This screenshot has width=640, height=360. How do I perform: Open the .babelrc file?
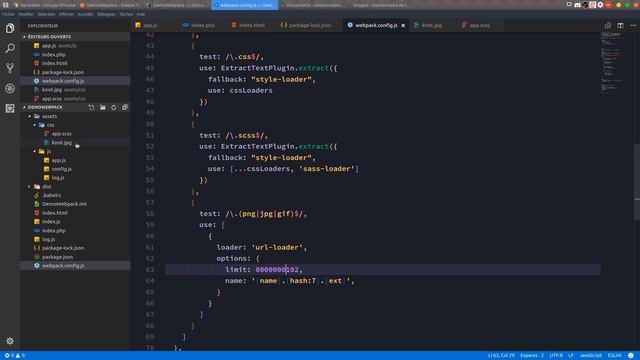click(76, 196)
